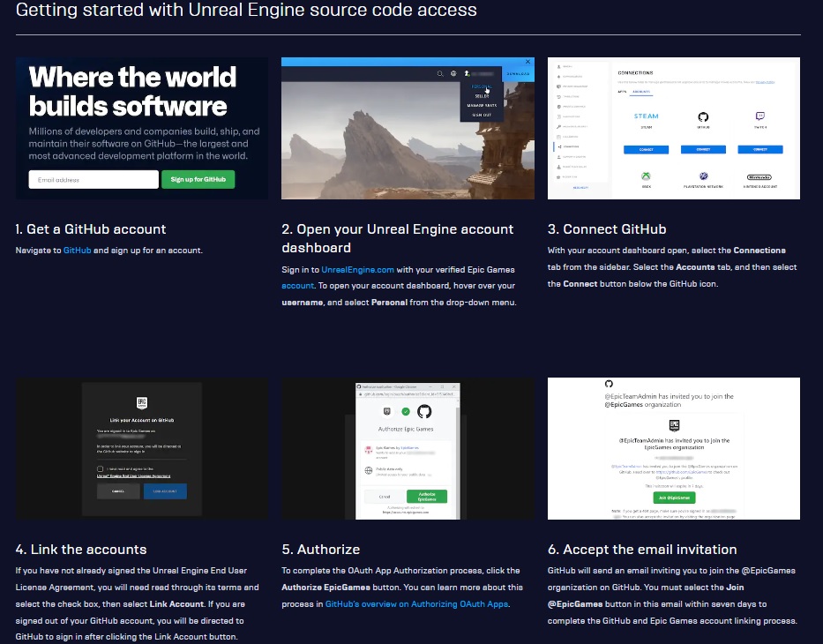Open the GitHub link in step 1
823x644 pixels.
click(x=77, y=251)
